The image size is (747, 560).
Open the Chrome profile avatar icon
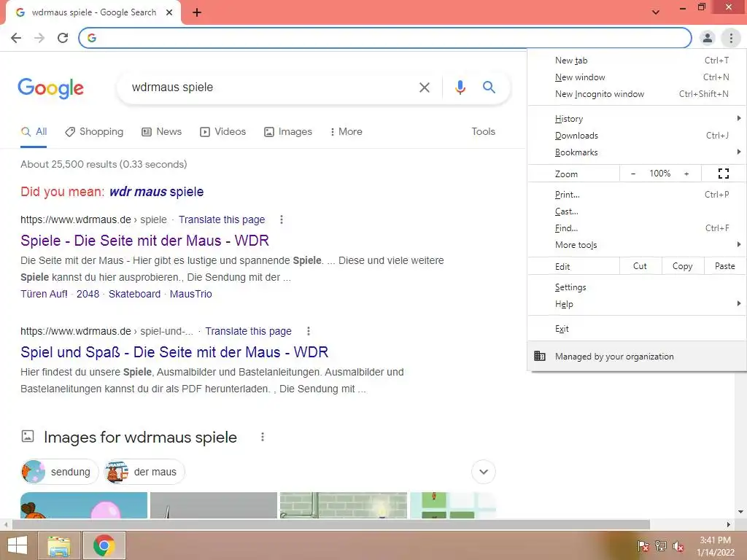pyautogui.click(x=708, y=38)
